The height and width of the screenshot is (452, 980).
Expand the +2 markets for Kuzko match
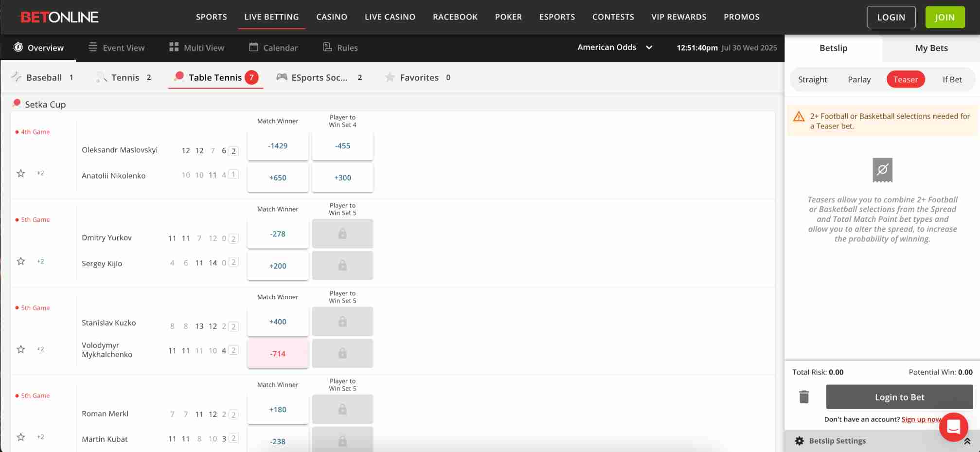pyautogui.click(x=41, y=349)
